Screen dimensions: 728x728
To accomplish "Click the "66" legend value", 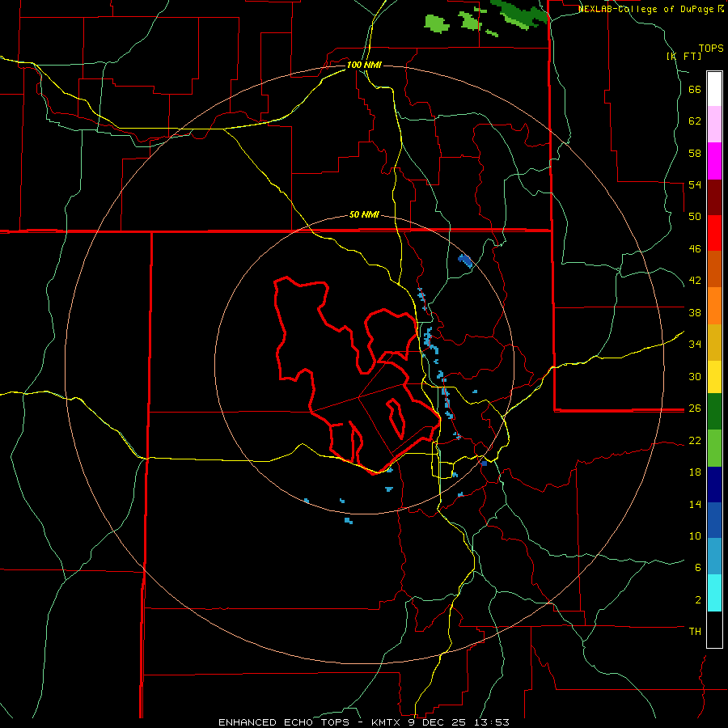I will pyautogui.click(x=695, y=90).
